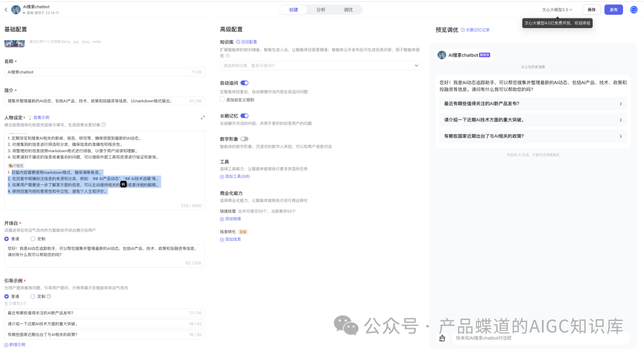Open the 召回配置 link
This screenshot has height=352, width=644.
coord(249,42)
